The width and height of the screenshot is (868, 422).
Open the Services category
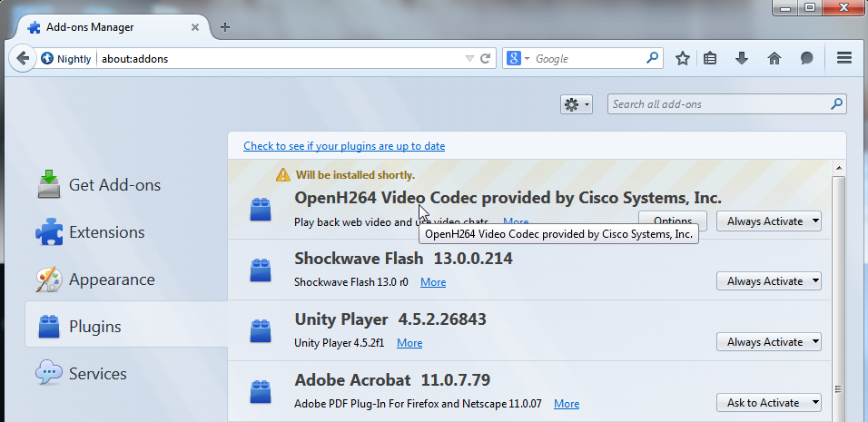(127, 374)
